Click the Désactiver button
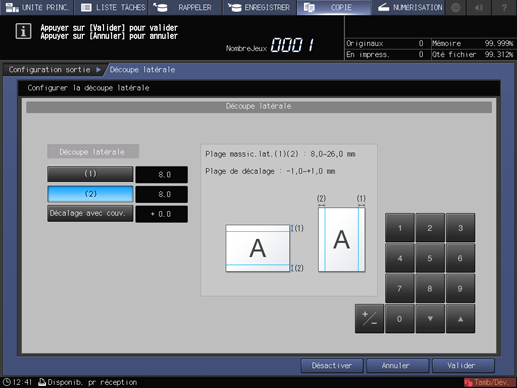The height and width of the screenshot is (388, 517). click(332, 366)
